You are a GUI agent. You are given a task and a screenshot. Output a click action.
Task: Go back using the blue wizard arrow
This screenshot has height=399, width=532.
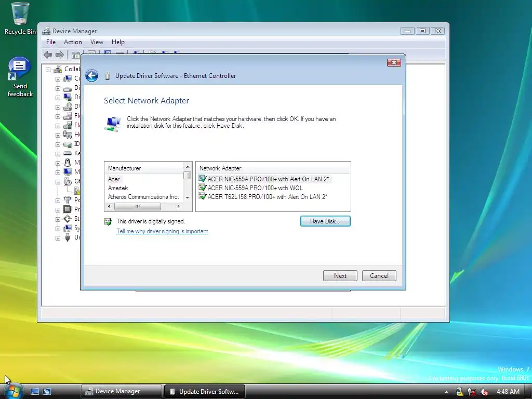[91, 75]
